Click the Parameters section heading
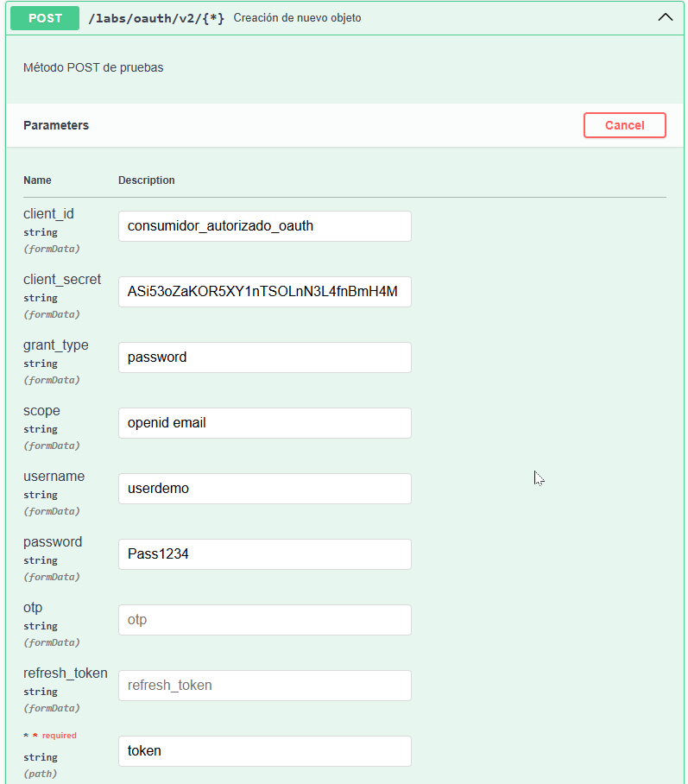The image size is (688, 784). tap(56, 125)
